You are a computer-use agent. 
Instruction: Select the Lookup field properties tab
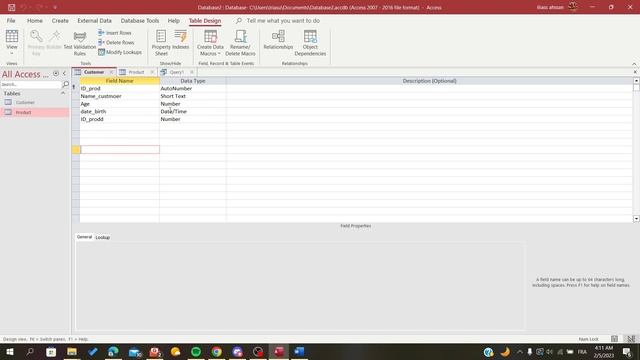(x=102, y=237)
